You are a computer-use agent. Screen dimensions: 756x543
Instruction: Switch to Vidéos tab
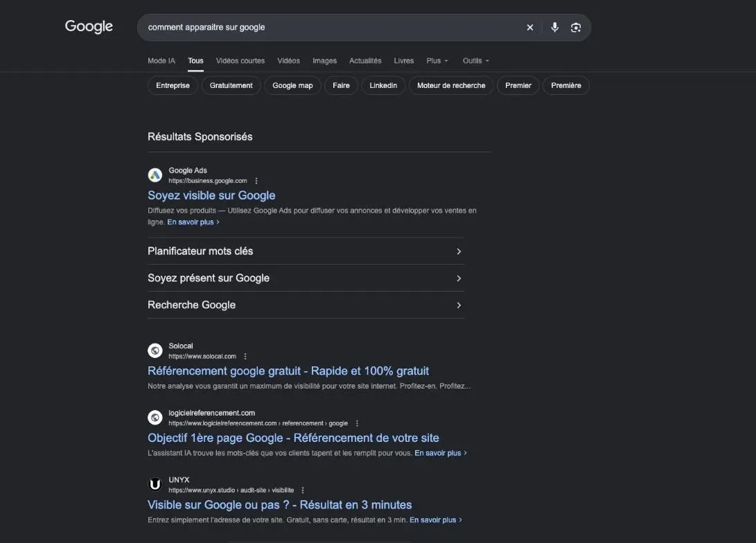click(x=288, y=61)
